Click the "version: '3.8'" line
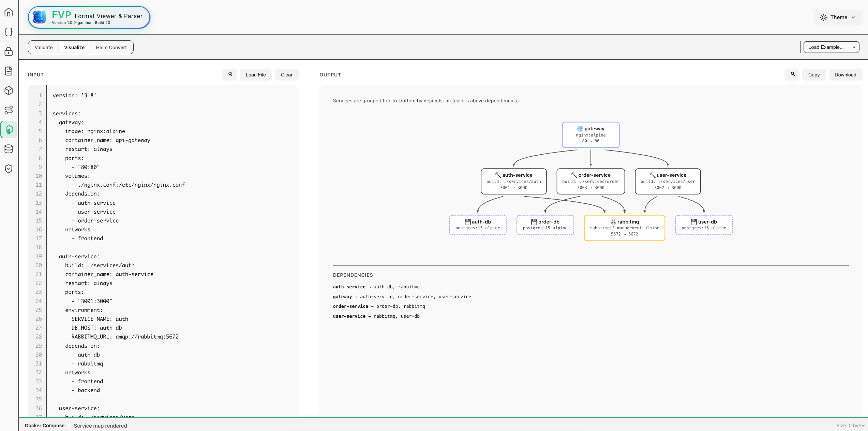This screenshot has height=431, width=868. coord(74,96)
